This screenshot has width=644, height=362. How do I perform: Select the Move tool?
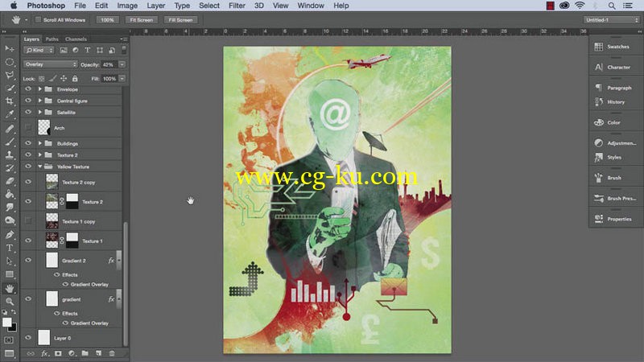10,49
